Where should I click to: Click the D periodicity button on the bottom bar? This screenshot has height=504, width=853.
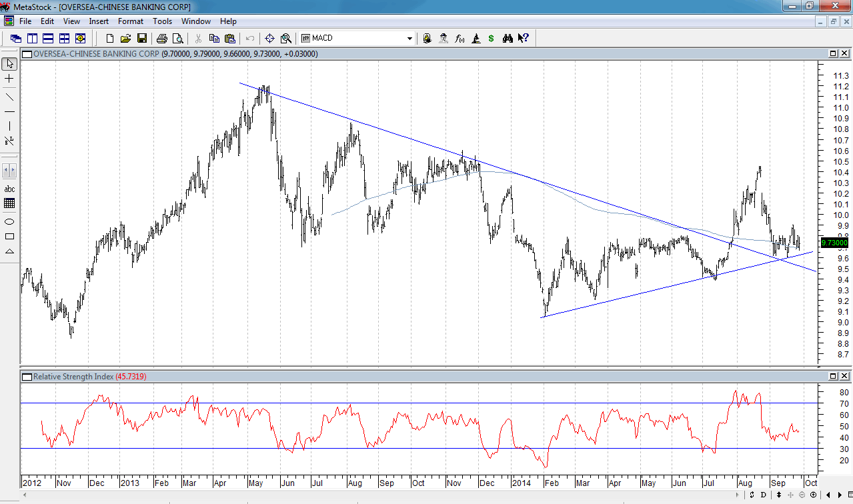click(763, 495)
